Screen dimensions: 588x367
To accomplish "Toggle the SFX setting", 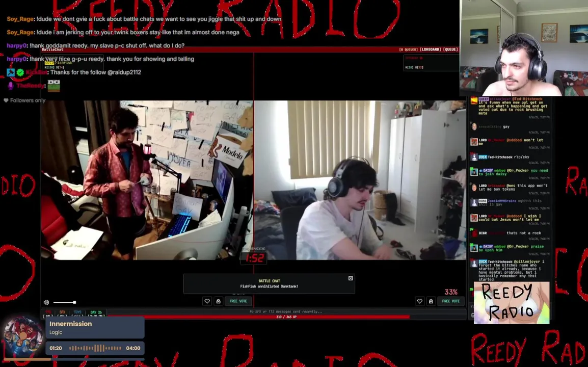I will (62, 314).
